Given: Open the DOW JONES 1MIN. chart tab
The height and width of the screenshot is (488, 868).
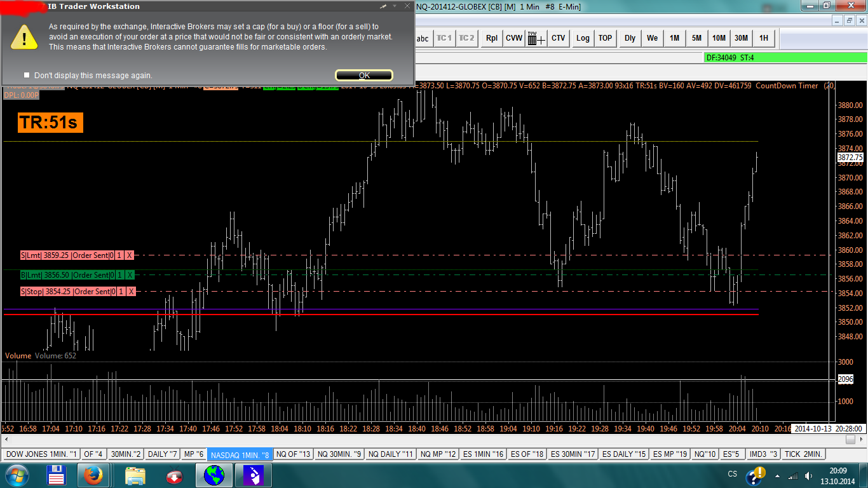Looking at the screenshot, I should pos(41,454).
